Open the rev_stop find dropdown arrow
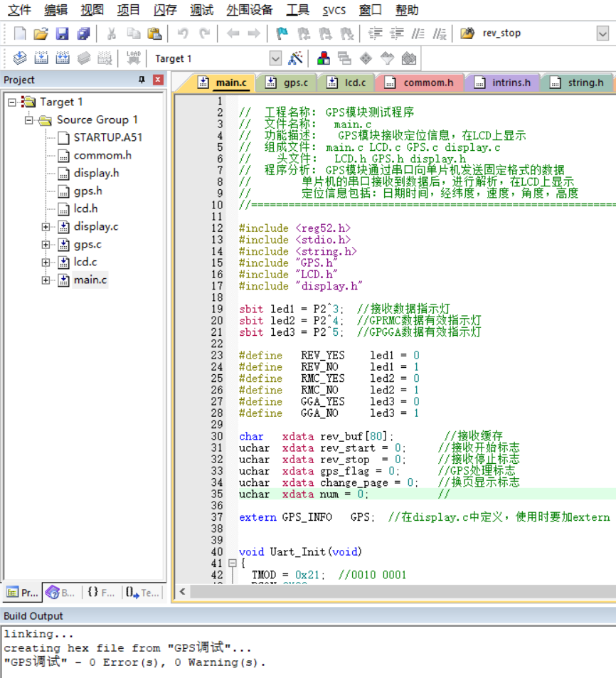 coord(602,33)
